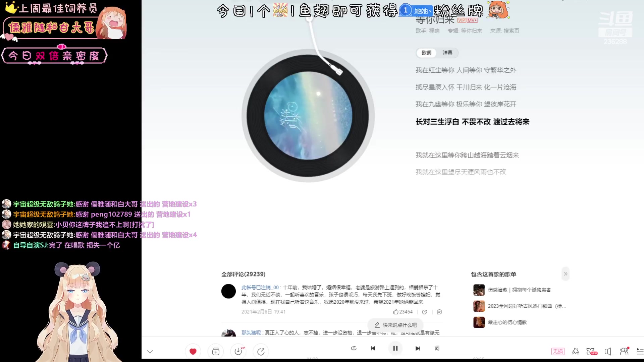Toggle desktop lyrics 词 button
This screenshot has height=362, width=644.
point(437,348)
